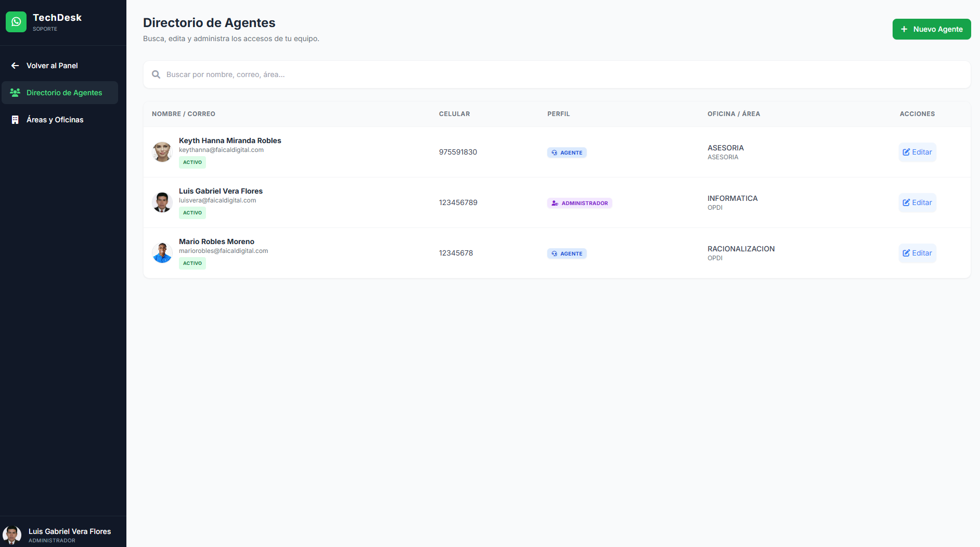Select Directorio de Agentes in the sidebar
980x547 pixels.
click(x=64, y=93)
